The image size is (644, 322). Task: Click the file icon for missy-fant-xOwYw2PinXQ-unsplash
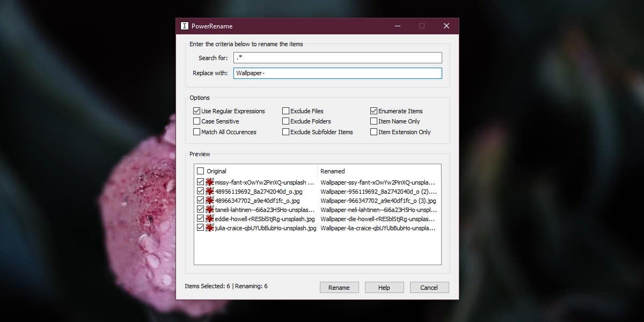tap(210, 182)
